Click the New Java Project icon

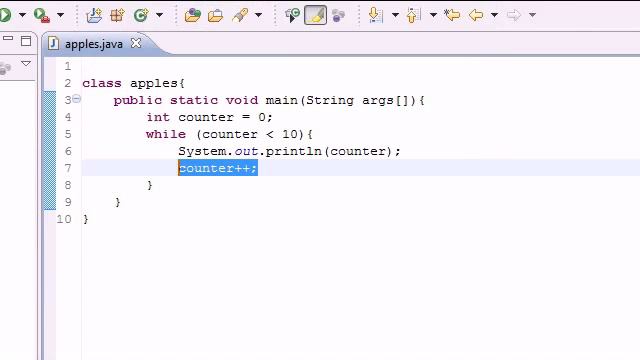tap(94, 15)
